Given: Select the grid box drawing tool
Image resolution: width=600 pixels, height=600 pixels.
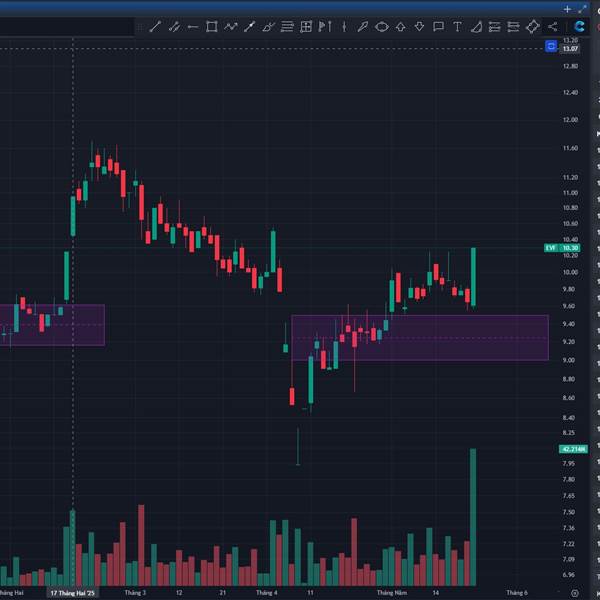Looking at the screenshot, I should [x=306, y=27].
